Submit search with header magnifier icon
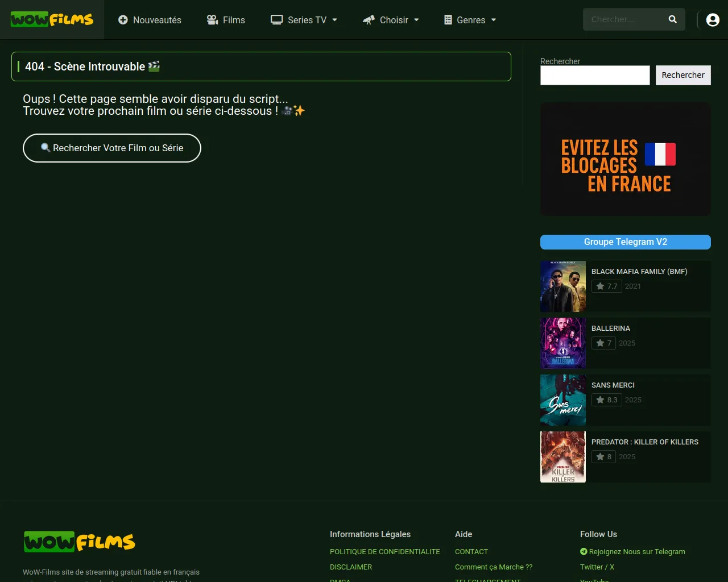Viewport: 728px width, 582px height. [x=673, y=19]
